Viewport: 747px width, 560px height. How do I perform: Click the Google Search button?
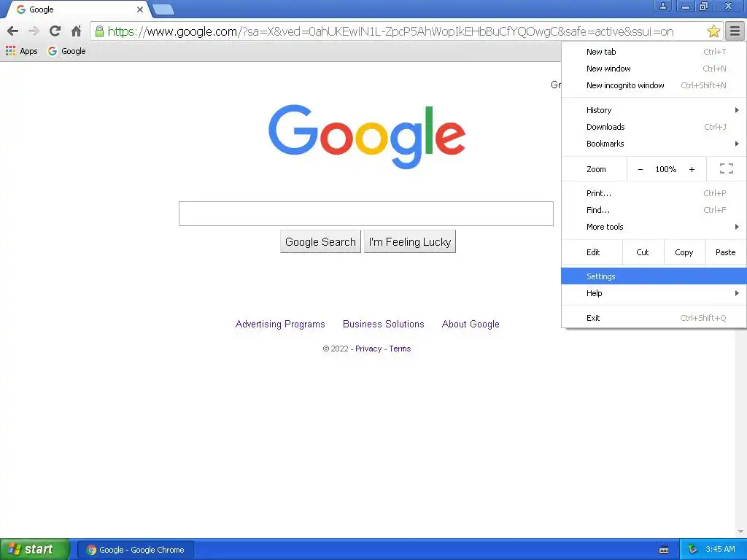click(x=320, y=241)
